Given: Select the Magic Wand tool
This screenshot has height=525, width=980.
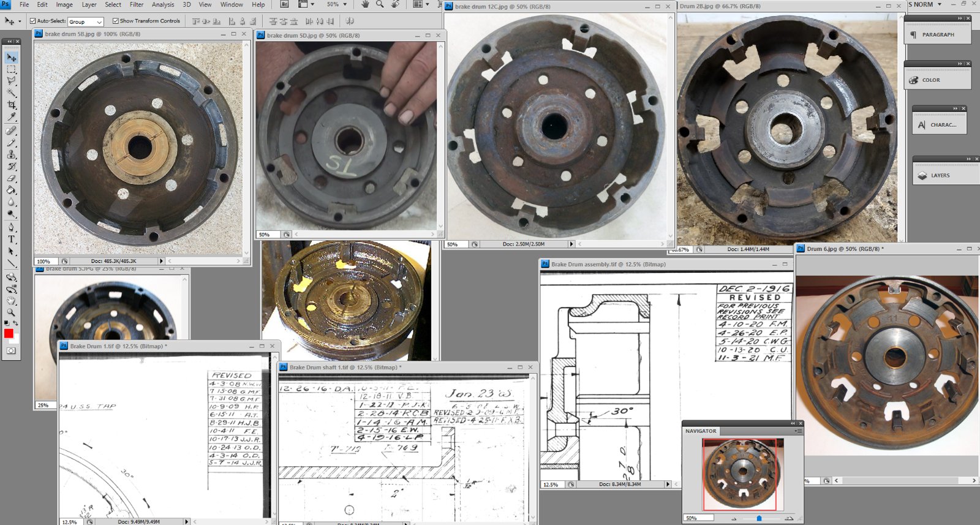Looking at the screenshot, I should pos(11,93).
